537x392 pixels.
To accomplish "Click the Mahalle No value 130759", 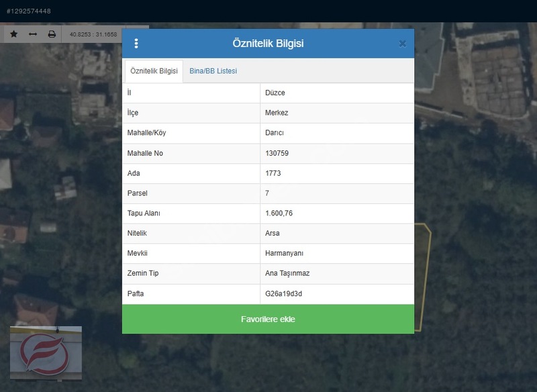I will click(277, 153).
